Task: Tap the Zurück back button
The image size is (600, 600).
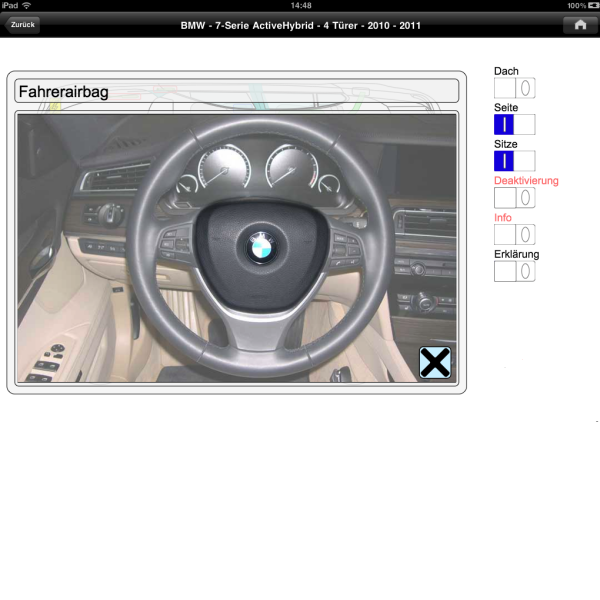Action: (23, 24)
